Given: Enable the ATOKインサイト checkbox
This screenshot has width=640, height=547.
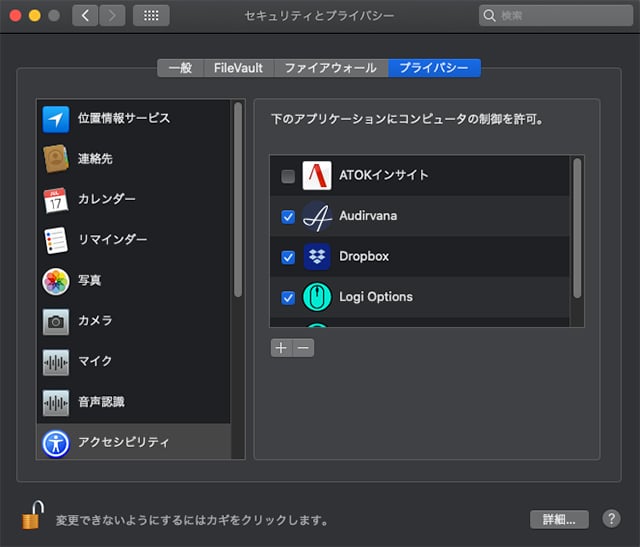Looking at the screenshot, I should pos(288,176).
